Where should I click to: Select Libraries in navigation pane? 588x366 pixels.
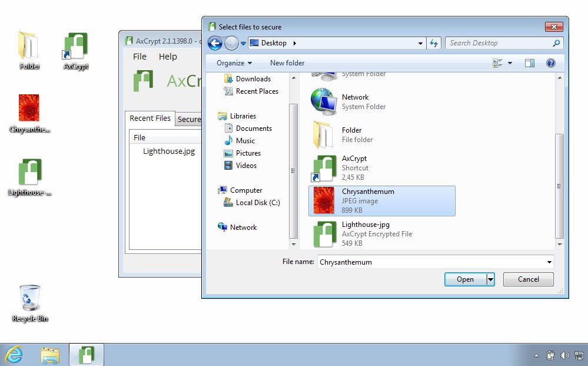237,116
